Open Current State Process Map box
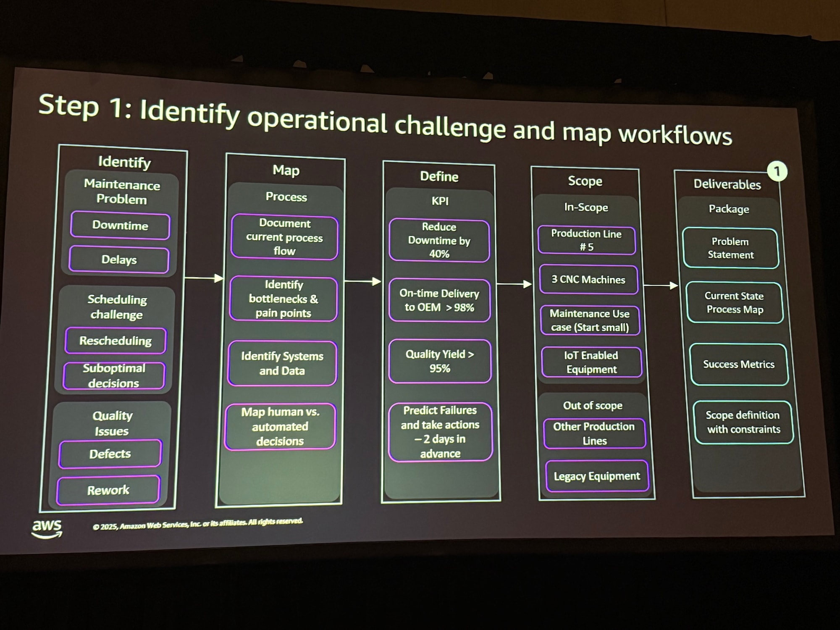Image resolution: width=840 pixels, height=630 pixels. coord(735,303)
